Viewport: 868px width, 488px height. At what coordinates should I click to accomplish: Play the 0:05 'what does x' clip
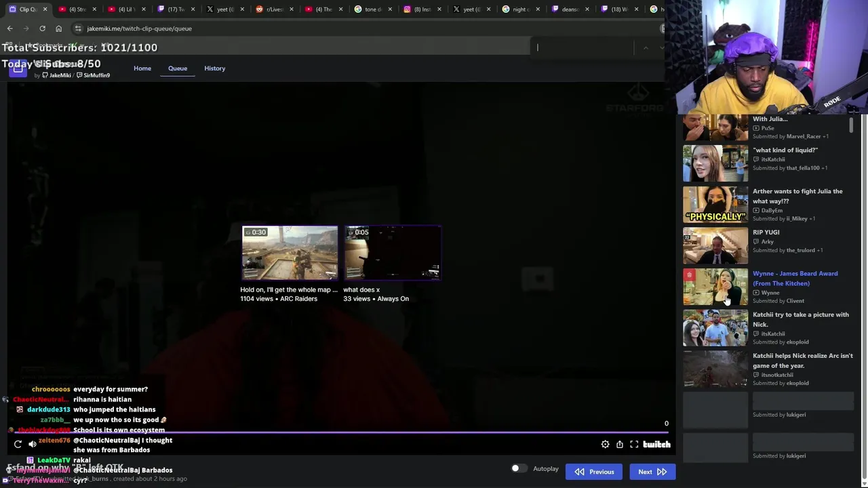(393, 253)
